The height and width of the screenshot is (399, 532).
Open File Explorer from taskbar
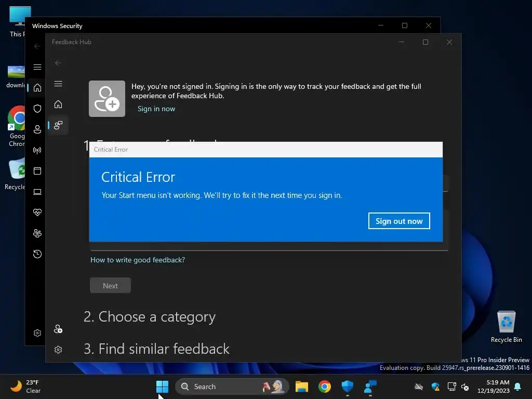pyautogui.click(x=302, y=387)
